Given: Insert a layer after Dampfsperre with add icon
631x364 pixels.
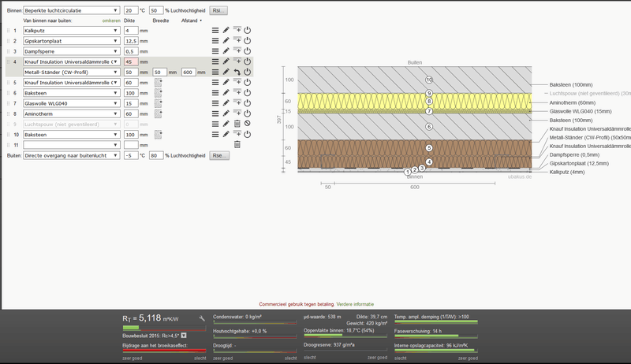Looking at the screenshot, I should (x=237, y=50).
